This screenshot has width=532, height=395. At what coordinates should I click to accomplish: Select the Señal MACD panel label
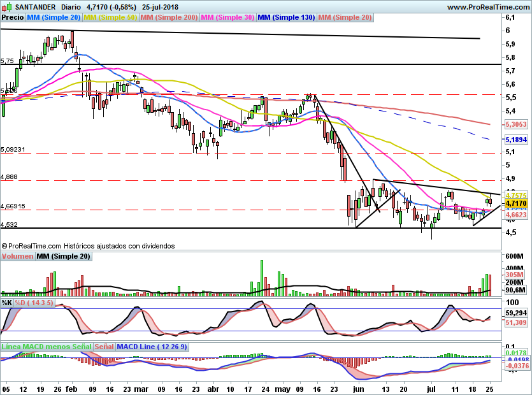point(104,347)
